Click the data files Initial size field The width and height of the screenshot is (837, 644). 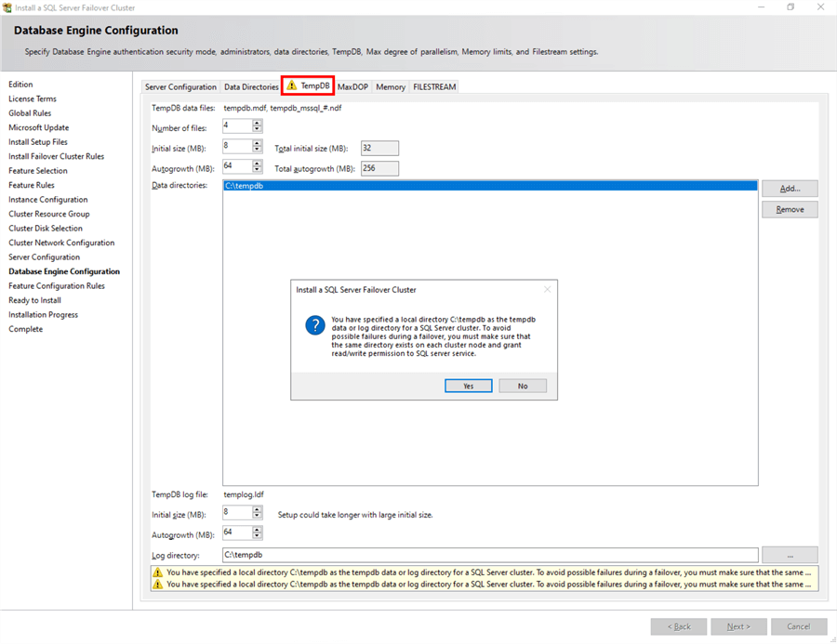click(237, 146)
